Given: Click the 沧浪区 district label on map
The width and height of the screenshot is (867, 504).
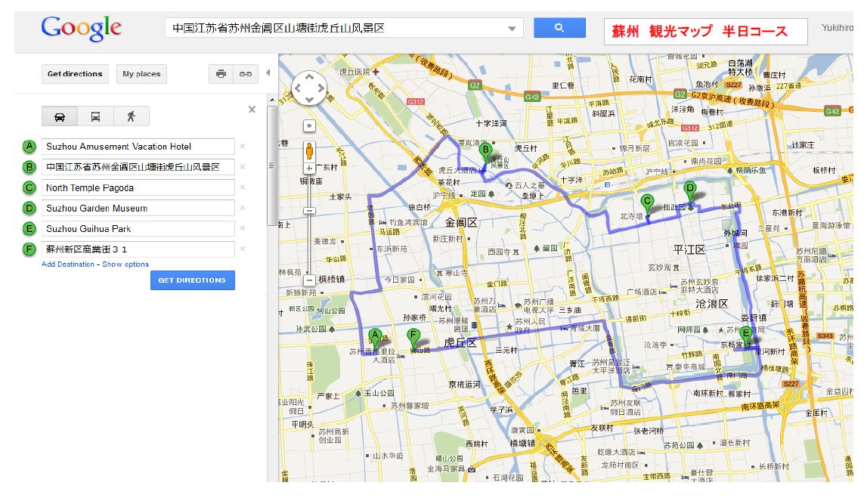Looking at the screenshot, I should pyautogui.click(x=711, y=304).
